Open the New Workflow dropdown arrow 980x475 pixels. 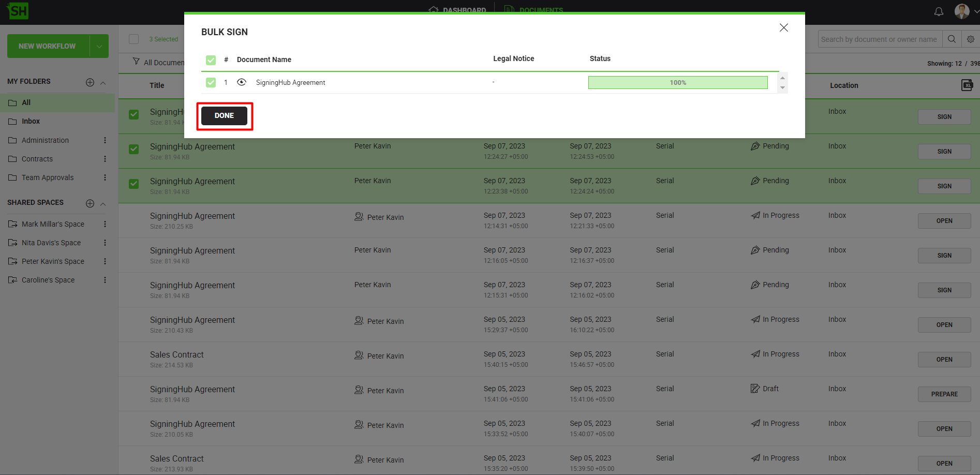(99, 46)
